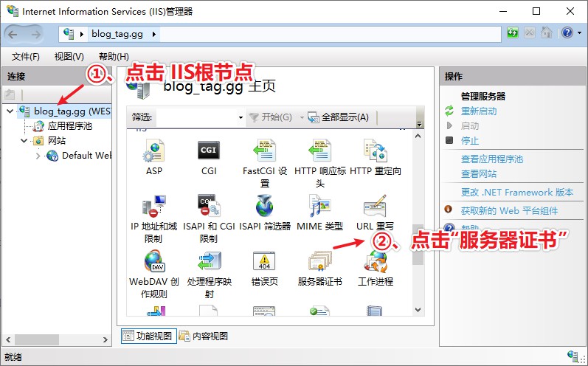The height and width of the screenshot is (366, 588).
Task: Open 服务器证书 (Server Certificates) icon
Action: click(319, 263)
